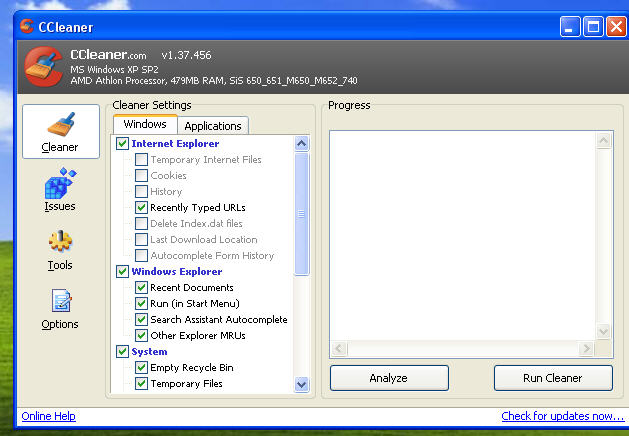Screen dimensions: 629x436
Task: Enable History checkbox
Action: [x=141, y=192]
